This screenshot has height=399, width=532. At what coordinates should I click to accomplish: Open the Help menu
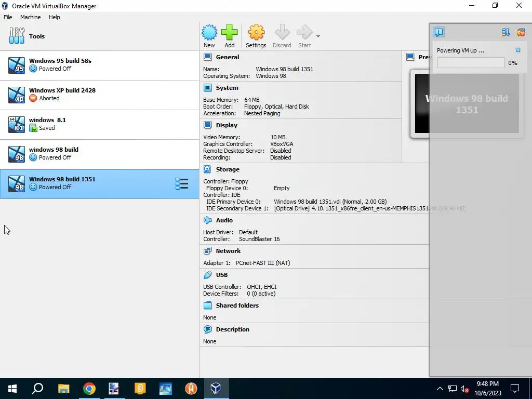click(54, 17)
